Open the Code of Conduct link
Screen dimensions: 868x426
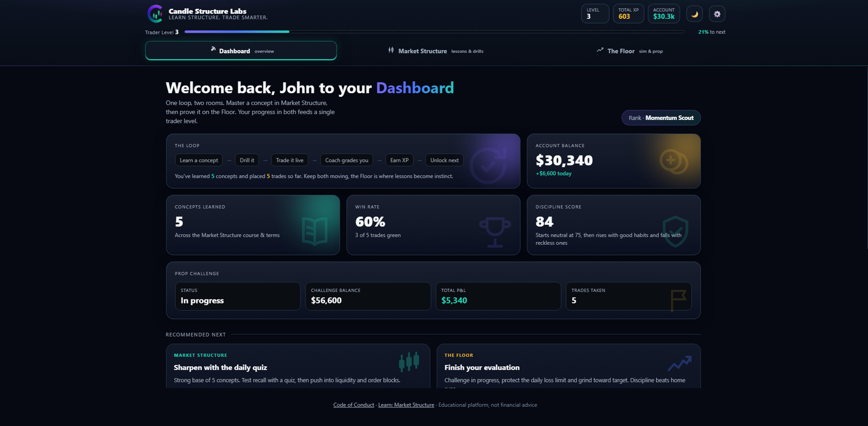tap(353, 405)
